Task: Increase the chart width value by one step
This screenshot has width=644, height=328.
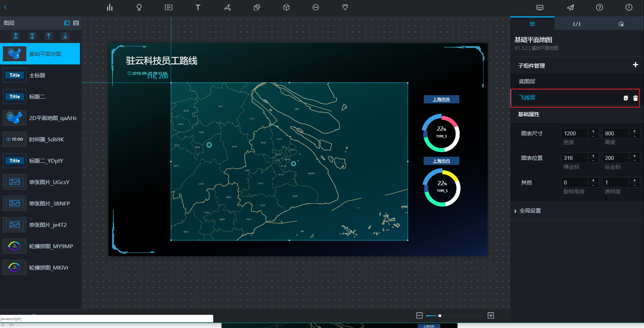Action: (x=593, y=131)
